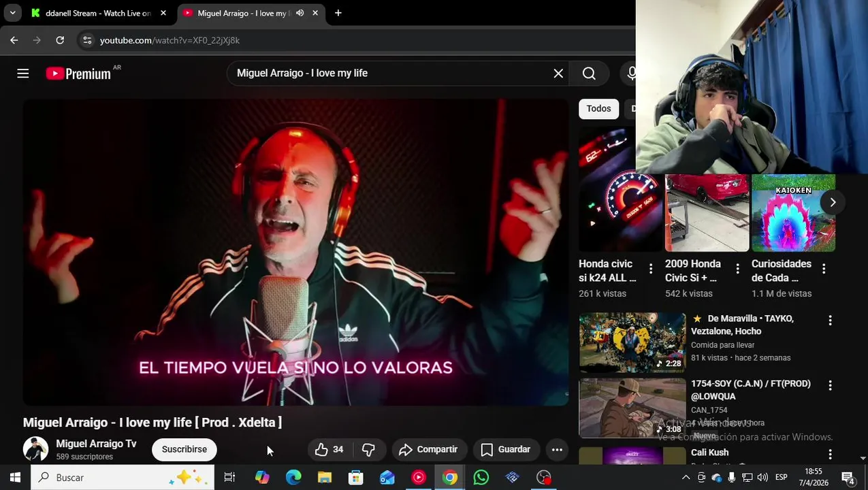Click the Compartir share button
The image size is (868, 490).
point(428,449)
